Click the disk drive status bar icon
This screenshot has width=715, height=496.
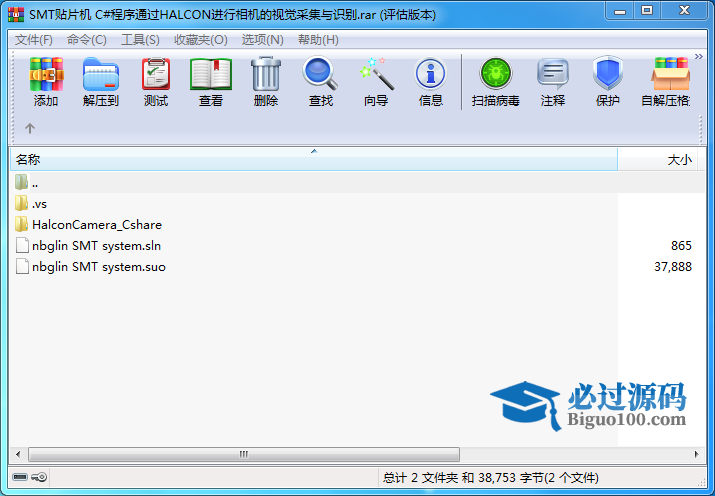(21, 477)
